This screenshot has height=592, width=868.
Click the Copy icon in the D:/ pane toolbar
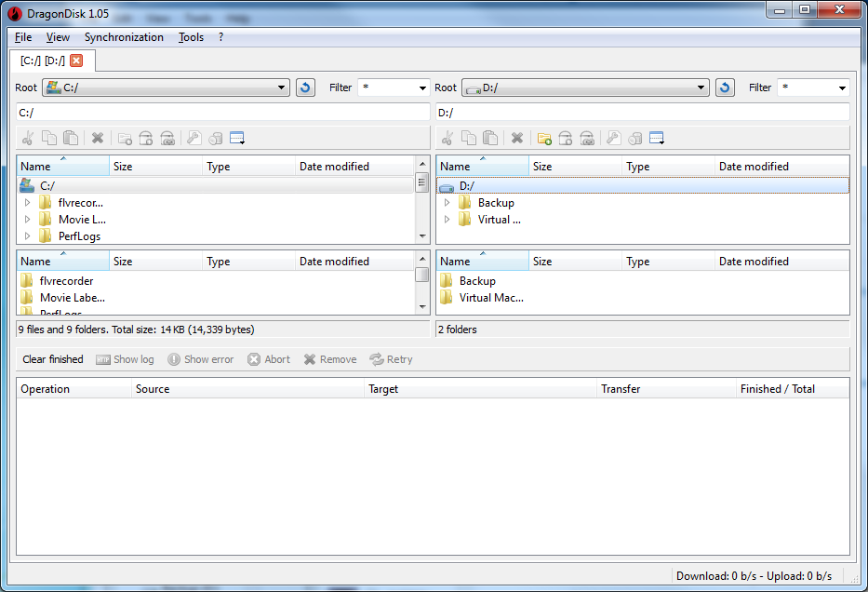tap(469, 138)
